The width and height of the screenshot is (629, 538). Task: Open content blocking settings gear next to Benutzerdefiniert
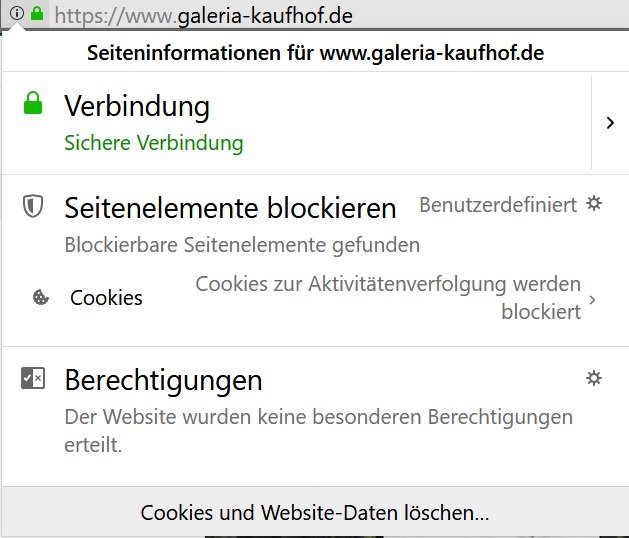tap(594, 204)
